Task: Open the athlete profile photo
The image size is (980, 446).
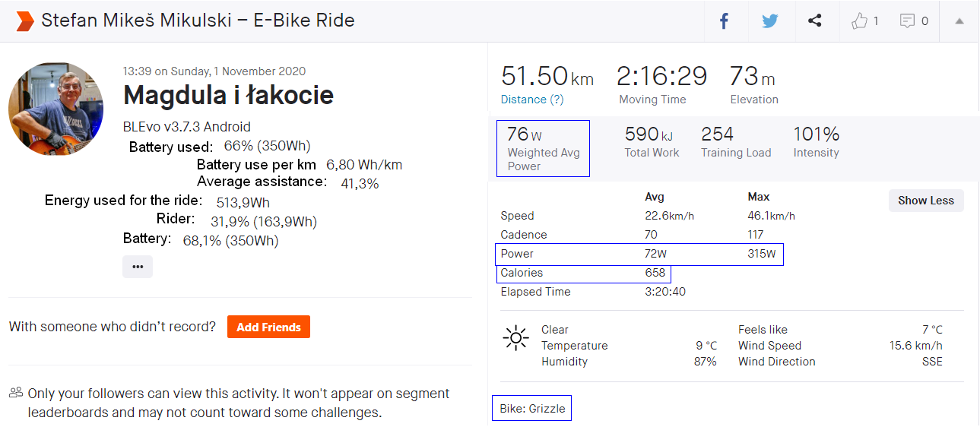Action: pos(56,109)
